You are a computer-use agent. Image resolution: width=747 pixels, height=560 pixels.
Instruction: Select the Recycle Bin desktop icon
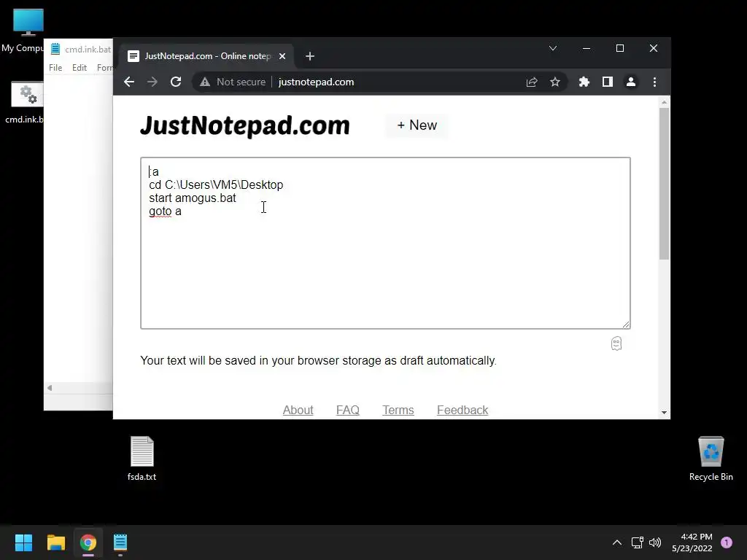(x=711, y=458)
